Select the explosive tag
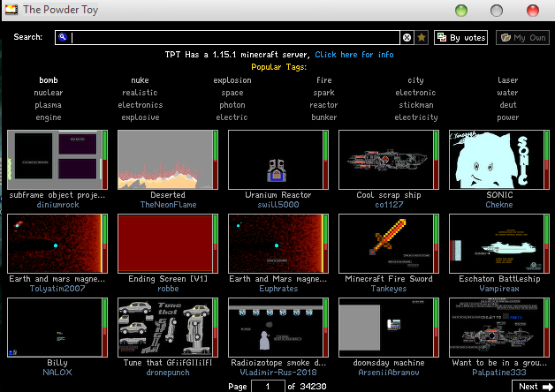Viewport: 555px width, 392px height. 141,117
